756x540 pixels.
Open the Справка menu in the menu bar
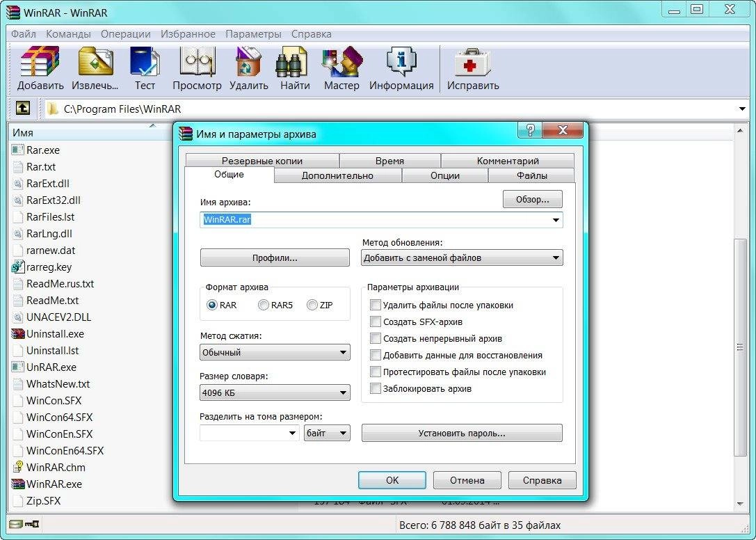point(312,34)
